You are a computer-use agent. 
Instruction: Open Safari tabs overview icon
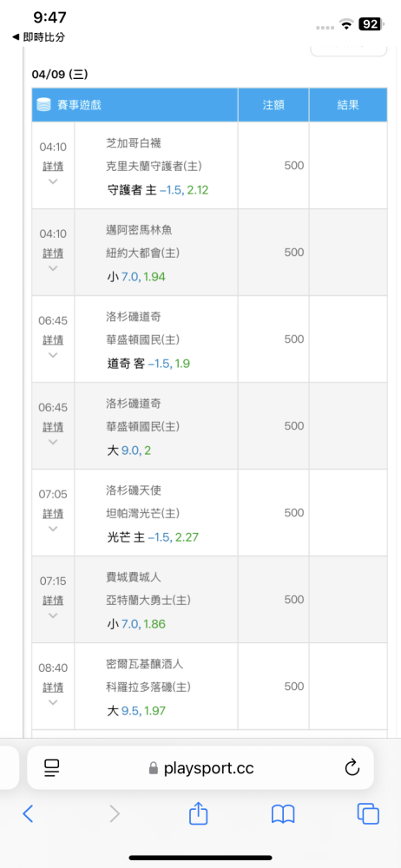(368, 813)
